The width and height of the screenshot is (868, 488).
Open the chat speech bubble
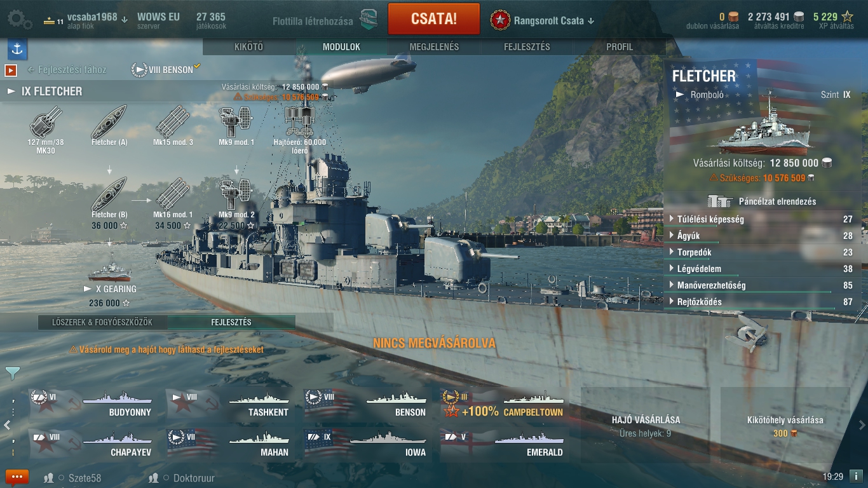[x=17, y=477]
